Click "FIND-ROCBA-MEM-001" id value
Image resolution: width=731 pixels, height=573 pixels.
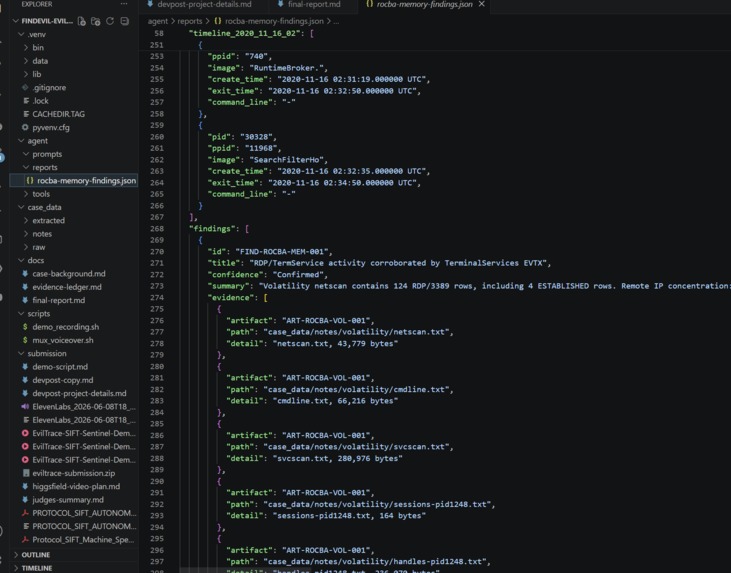(x=282, y=252)
